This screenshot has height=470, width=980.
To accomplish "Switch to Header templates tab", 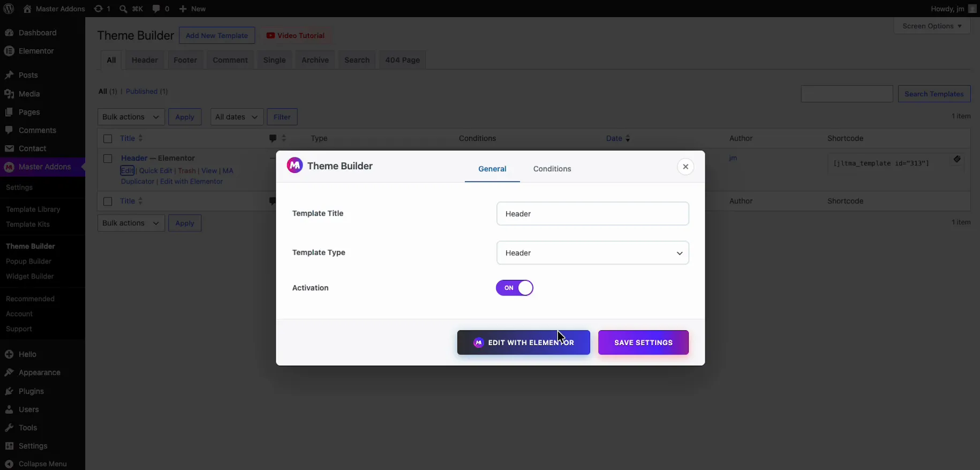I will (145, 60).
